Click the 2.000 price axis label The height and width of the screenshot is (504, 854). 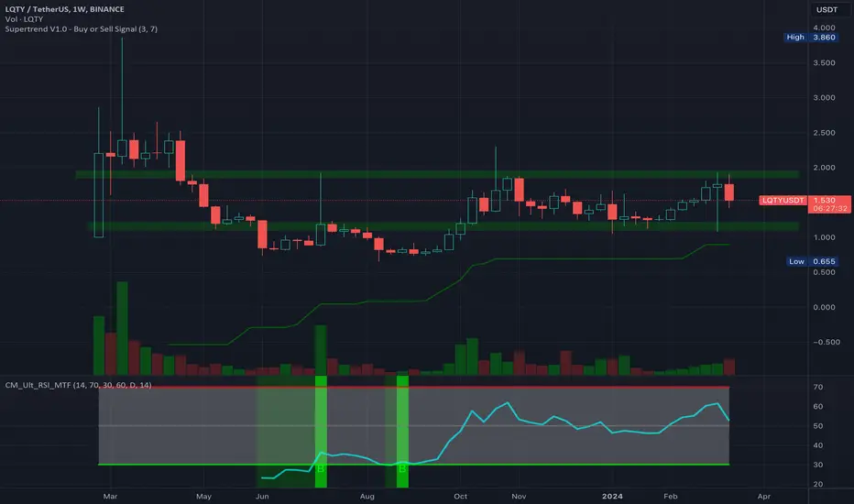824,168
